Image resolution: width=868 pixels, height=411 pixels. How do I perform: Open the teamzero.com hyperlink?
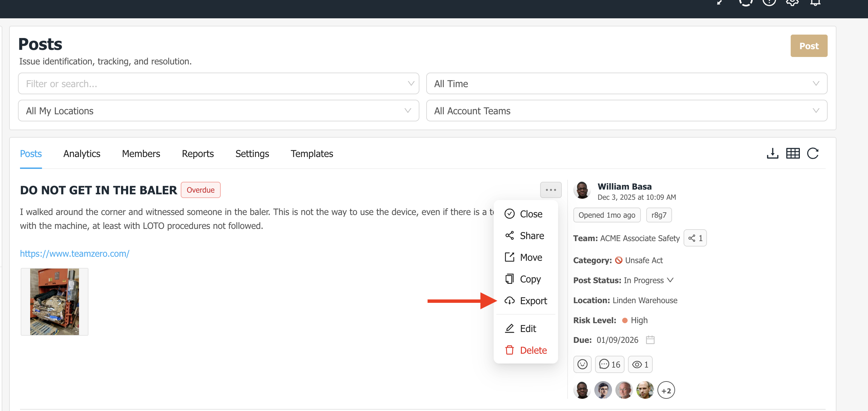(75, 253)
